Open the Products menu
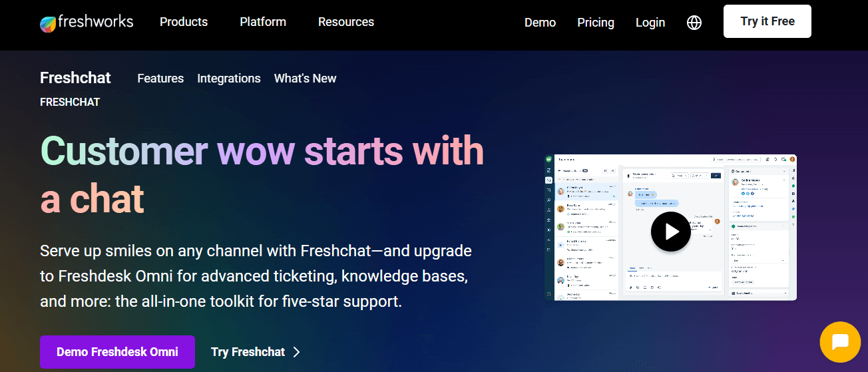Viewport: 868px width, 372px height. [x=184, y=22]
